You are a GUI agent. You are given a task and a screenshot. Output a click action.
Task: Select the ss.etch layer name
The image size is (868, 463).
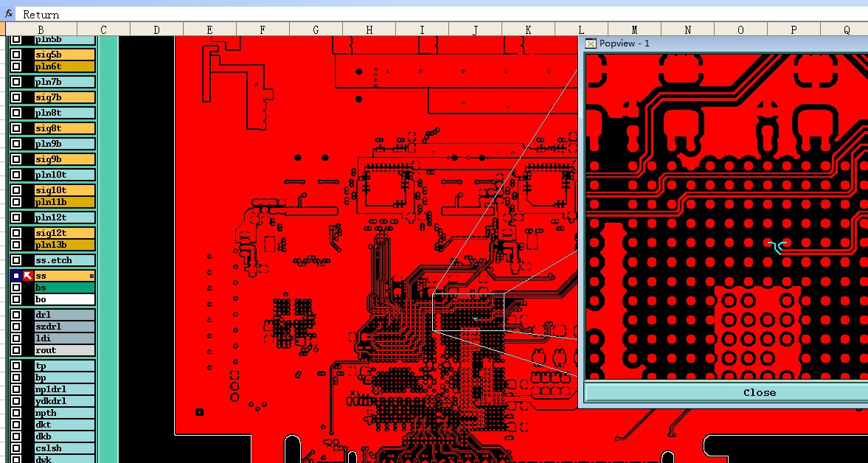click(64, 260)
